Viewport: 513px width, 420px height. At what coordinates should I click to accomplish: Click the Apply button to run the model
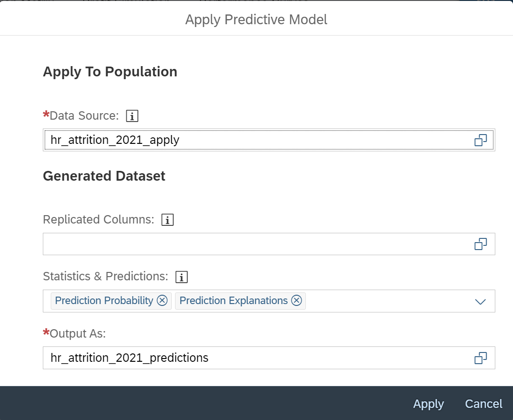(428, 404)
